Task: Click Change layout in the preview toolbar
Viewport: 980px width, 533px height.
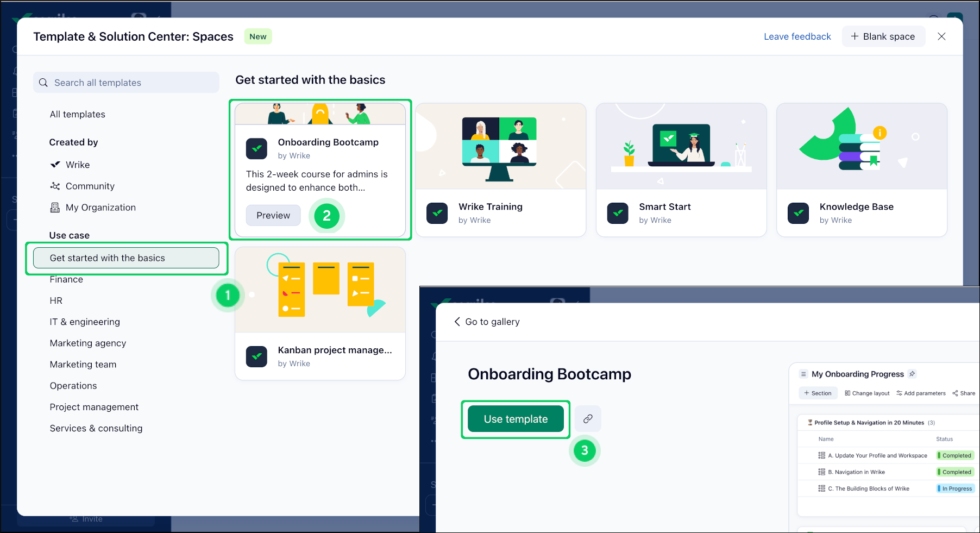Action: 867,393
